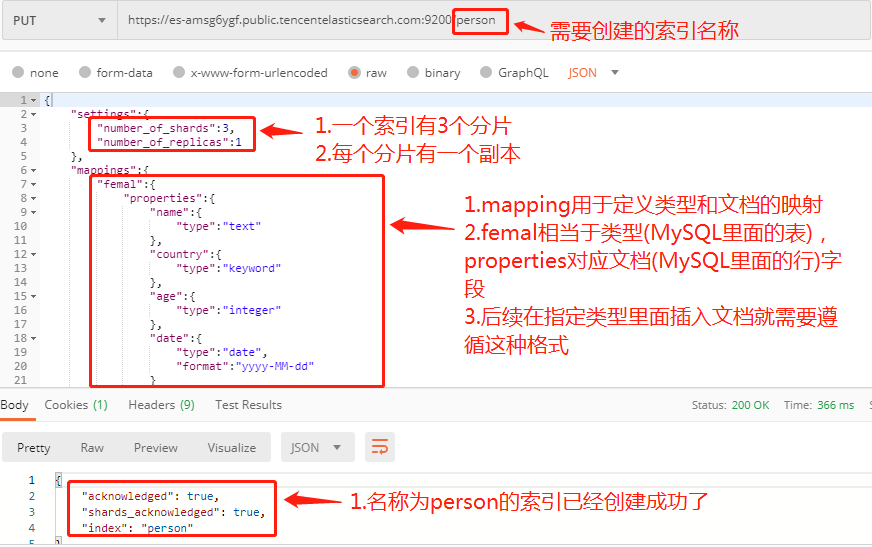Collapse the date block at line 18
This screenshot has width=872, height=547.
34,339
